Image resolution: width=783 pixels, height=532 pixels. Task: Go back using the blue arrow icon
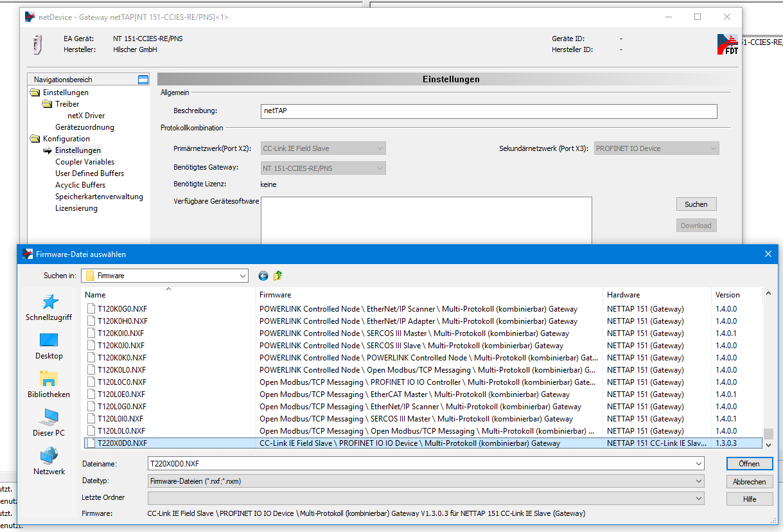[263, 276]
